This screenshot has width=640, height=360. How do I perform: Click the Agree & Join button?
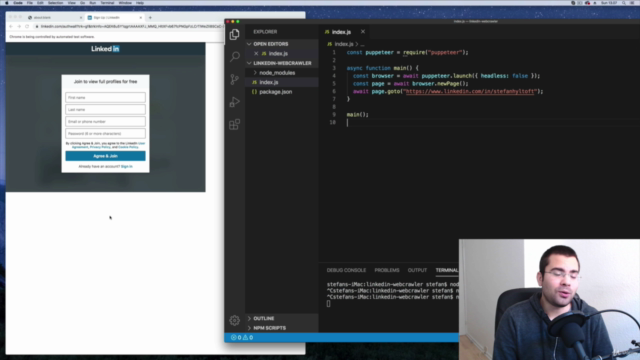click(x=105, y=156)
